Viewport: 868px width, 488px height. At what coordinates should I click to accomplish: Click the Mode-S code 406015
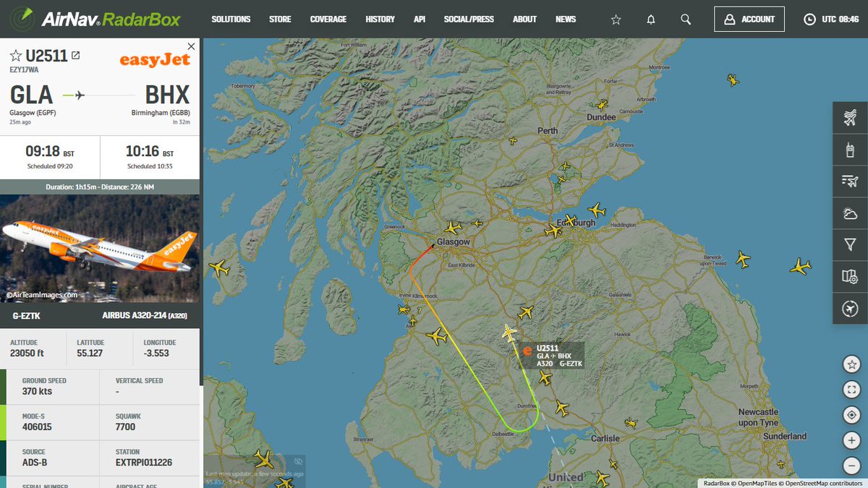click(x=37, y=427)
